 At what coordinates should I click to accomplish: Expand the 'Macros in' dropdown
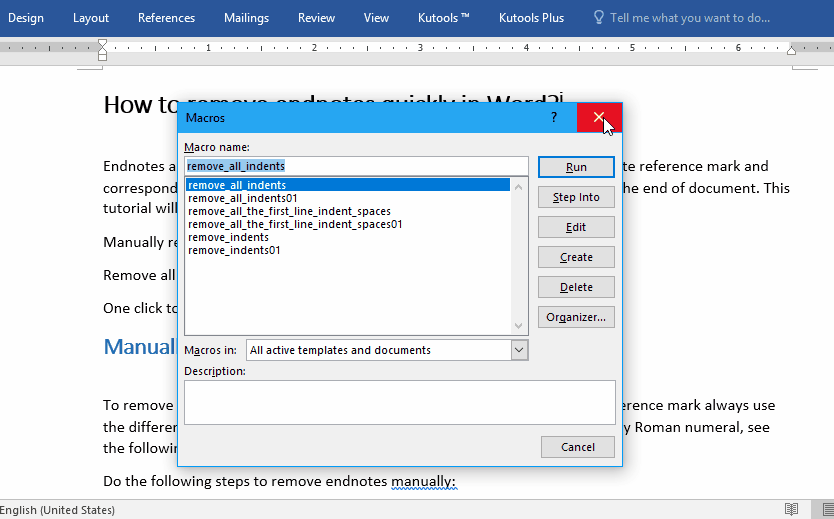[x=519, y=350]
